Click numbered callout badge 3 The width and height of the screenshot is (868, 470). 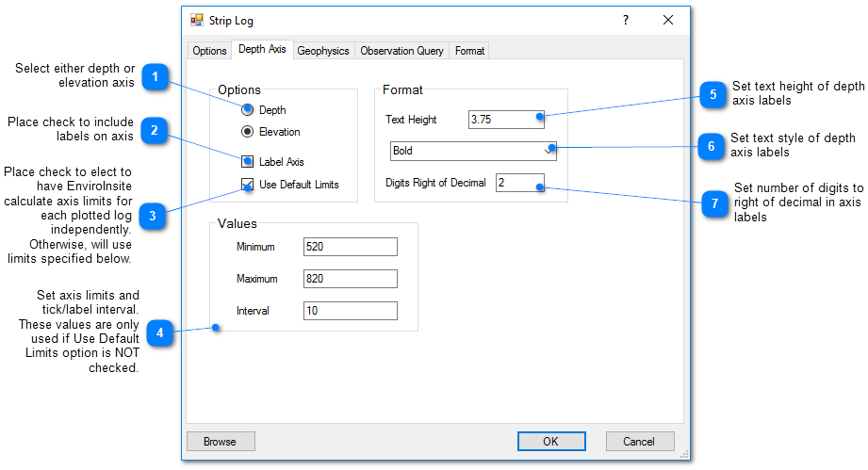[x=152, y=215]
